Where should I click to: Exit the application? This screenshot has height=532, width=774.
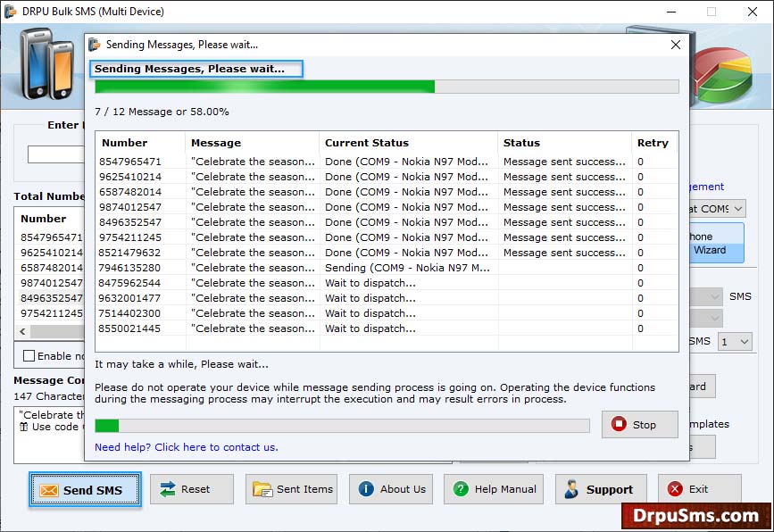700,489
